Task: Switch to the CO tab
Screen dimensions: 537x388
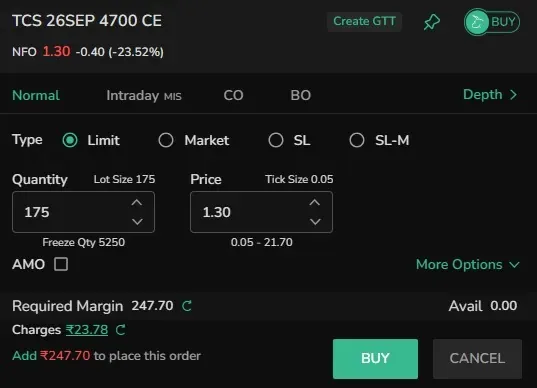Action: (x=233, y=95)
